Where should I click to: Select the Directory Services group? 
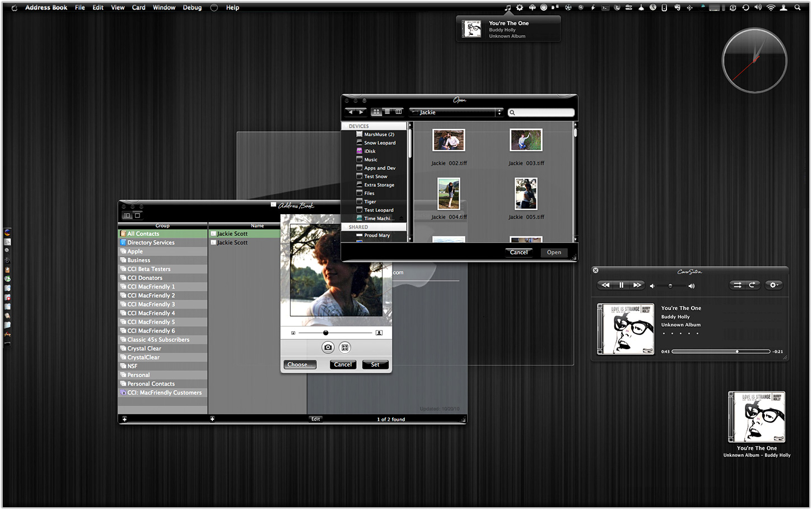[x=162, y=243]
